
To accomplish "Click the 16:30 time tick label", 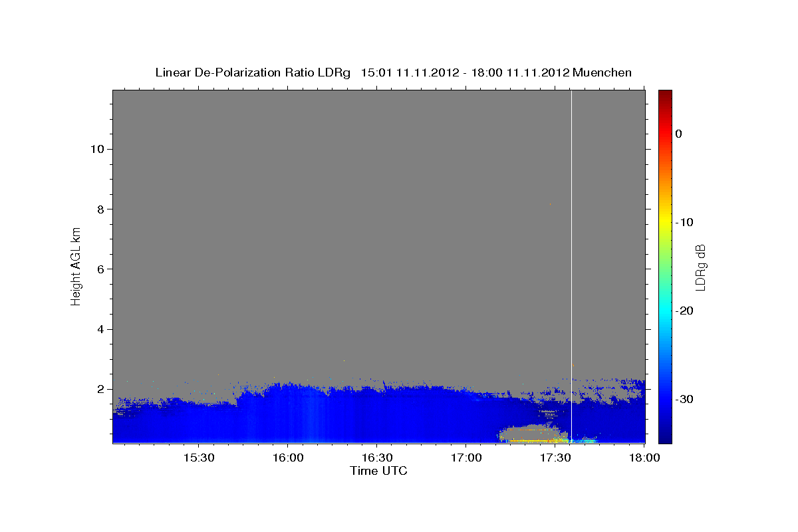I will pos(376,458).
